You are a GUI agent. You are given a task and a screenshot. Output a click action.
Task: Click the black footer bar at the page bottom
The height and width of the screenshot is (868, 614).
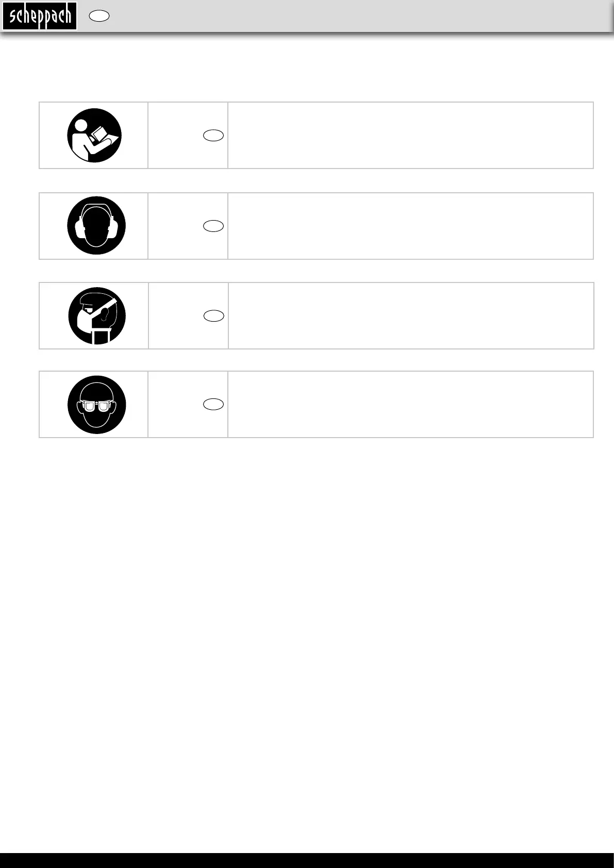coord(307,860)
